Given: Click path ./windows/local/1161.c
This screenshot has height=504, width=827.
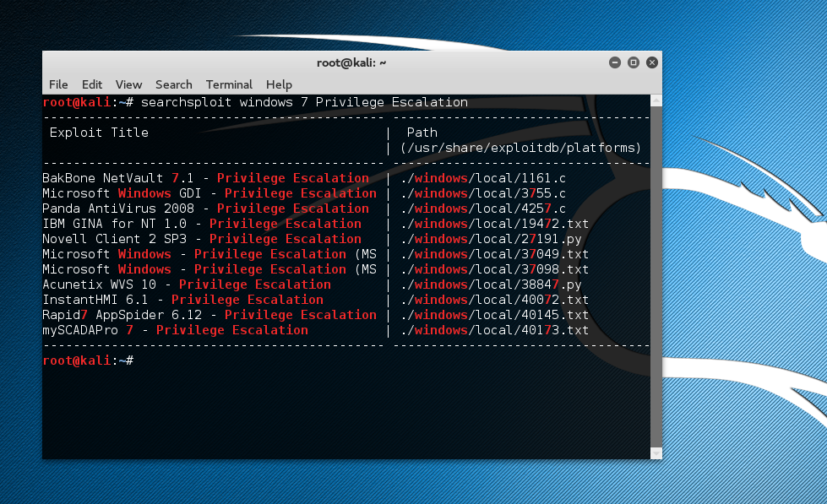Looking at the screenshot, I should 482,178.
